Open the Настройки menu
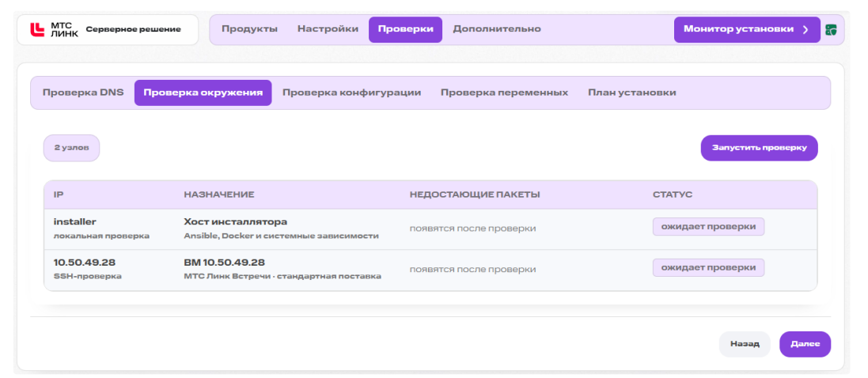The image size is (868, 378). pos(328,29)
